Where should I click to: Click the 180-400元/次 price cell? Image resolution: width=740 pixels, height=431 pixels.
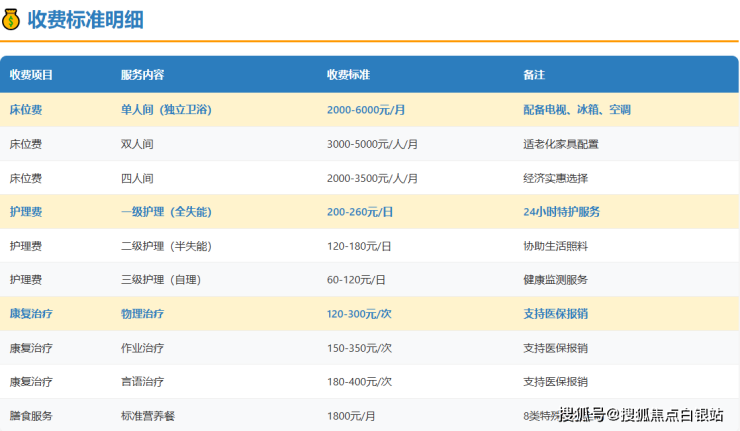point(359,382)
